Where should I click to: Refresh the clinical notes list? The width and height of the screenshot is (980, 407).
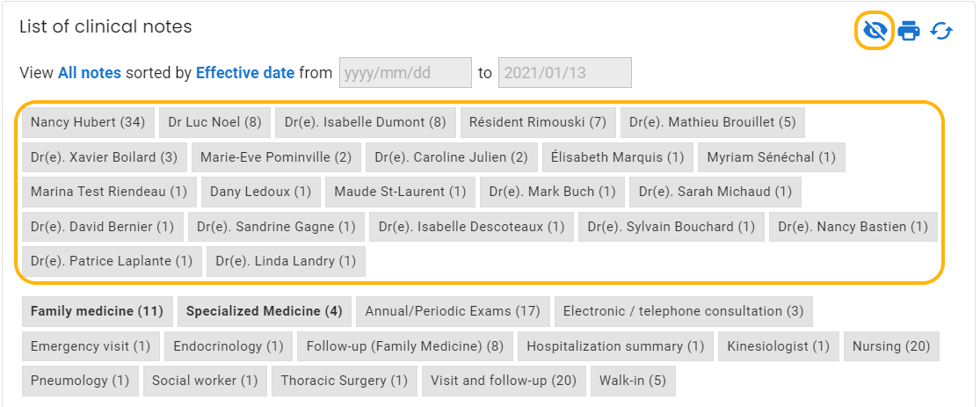(x=941, y=30)
